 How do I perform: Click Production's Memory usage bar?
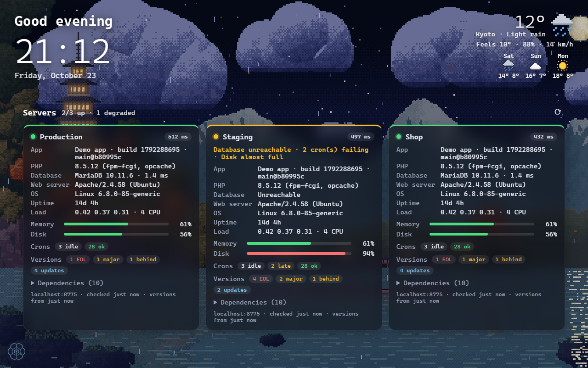pyautogui.click(x=116, y=224)
